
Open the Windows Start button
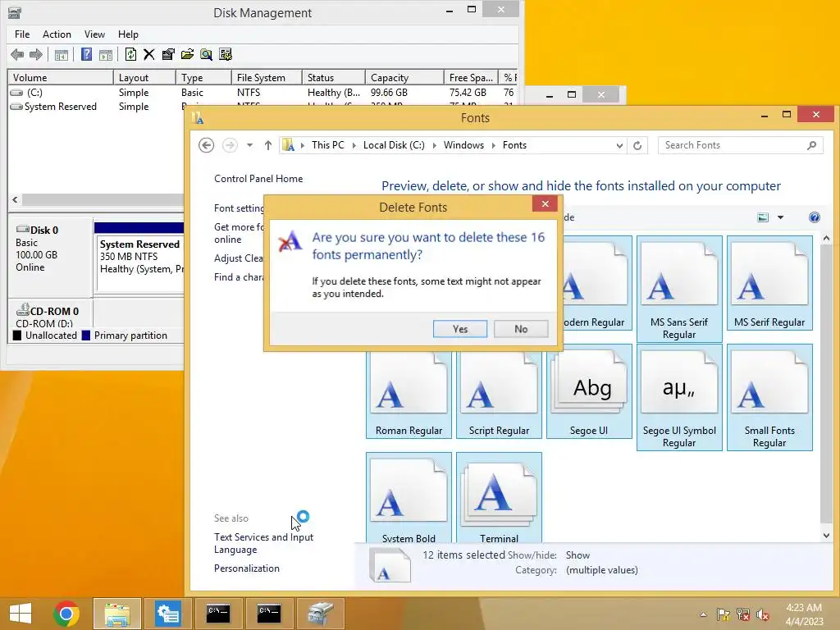21,614
